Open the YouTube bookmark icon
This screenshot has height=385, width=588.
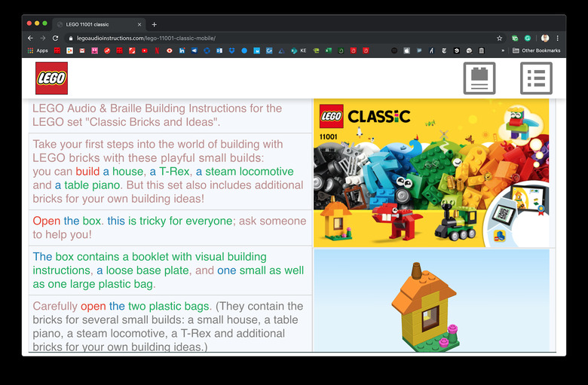tap(145, 50)
